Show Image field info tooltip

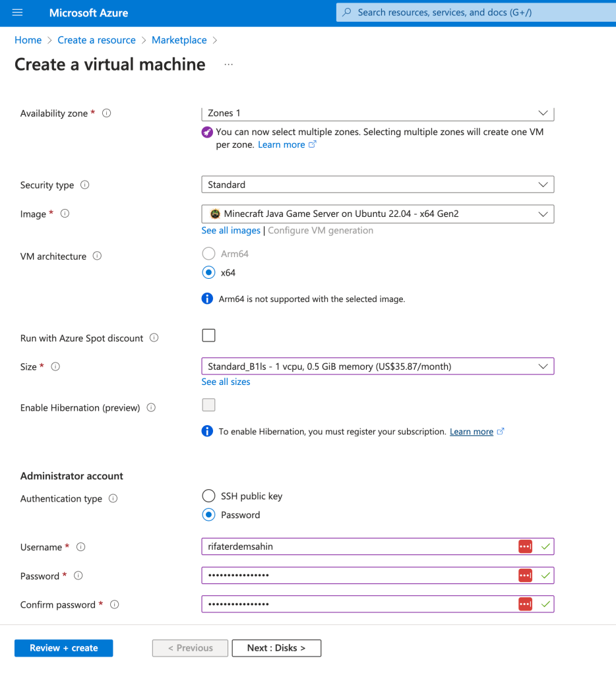point(65,214)
